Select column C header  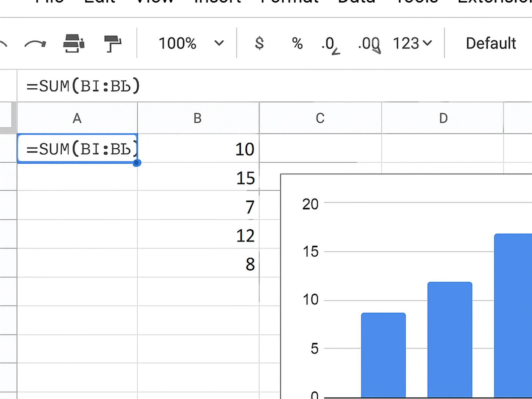tap(320, 118)
